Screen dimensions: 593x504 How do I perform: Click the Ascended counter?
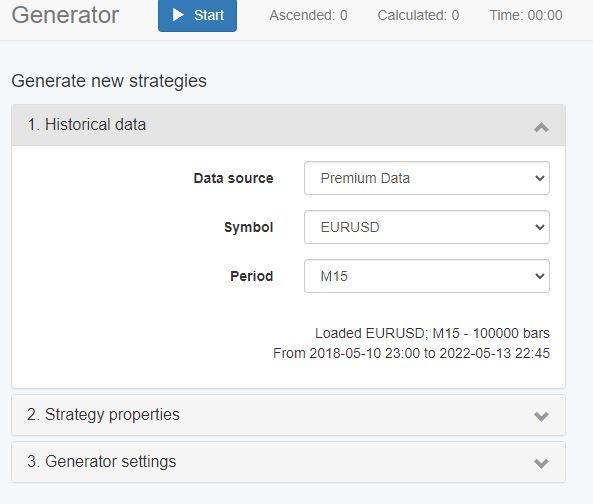coord(308,16)
